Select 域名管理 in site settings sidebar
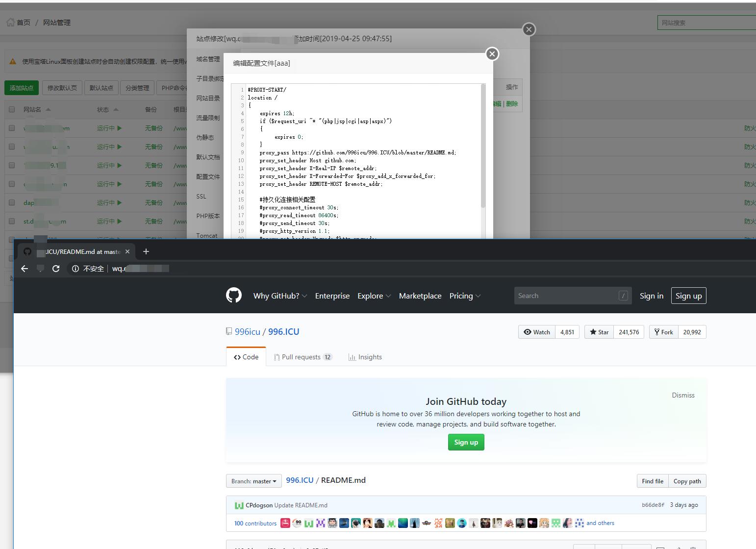Image resolution: width=756 pixels, height=549 pixels. pos(208,59)
